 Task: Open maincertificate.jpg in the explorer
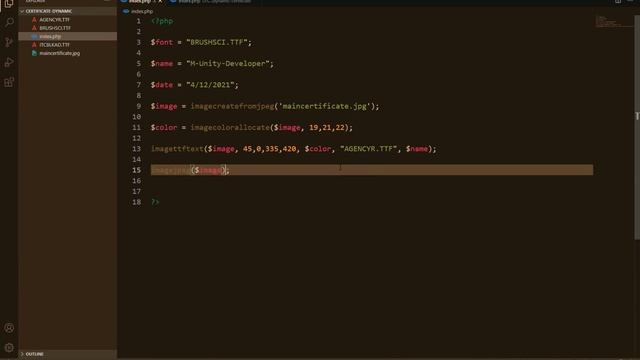[x=60, y=53]
